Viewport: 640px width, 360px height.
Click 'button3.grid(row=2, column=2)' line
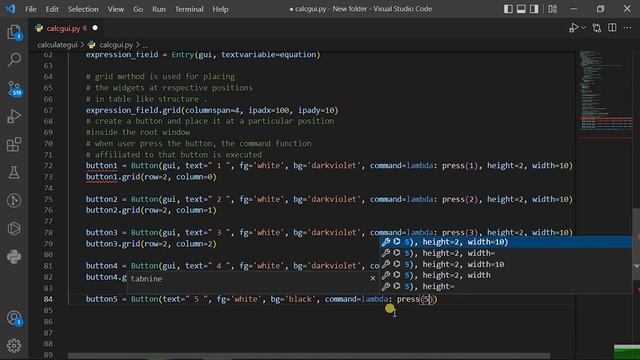(x=151, y=244)
